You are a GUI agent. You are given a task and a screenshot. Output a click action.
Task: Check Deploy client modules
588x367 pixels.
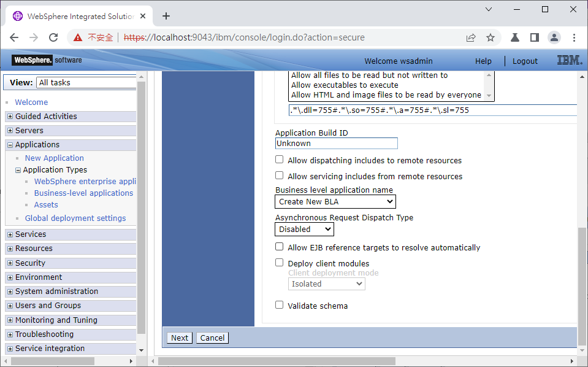279,262
